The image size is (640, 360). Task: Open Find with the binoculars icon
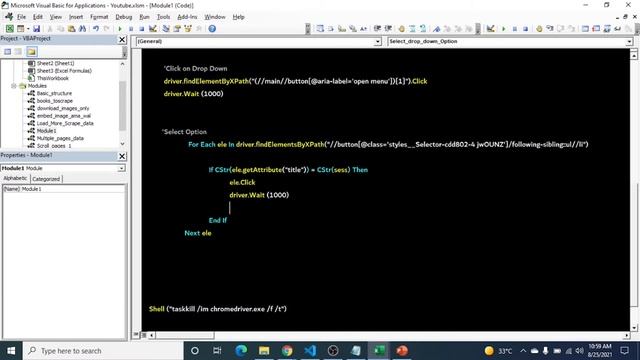82,29
